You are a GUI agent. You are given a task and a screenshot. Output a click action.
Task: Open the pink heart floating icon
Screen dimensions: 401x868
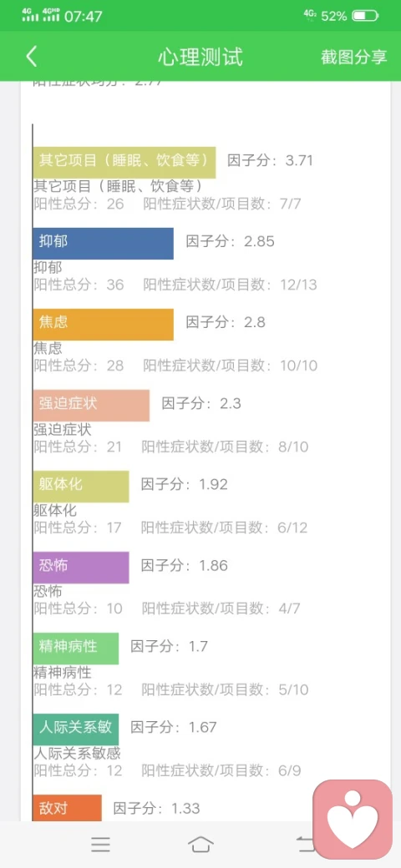353,819
